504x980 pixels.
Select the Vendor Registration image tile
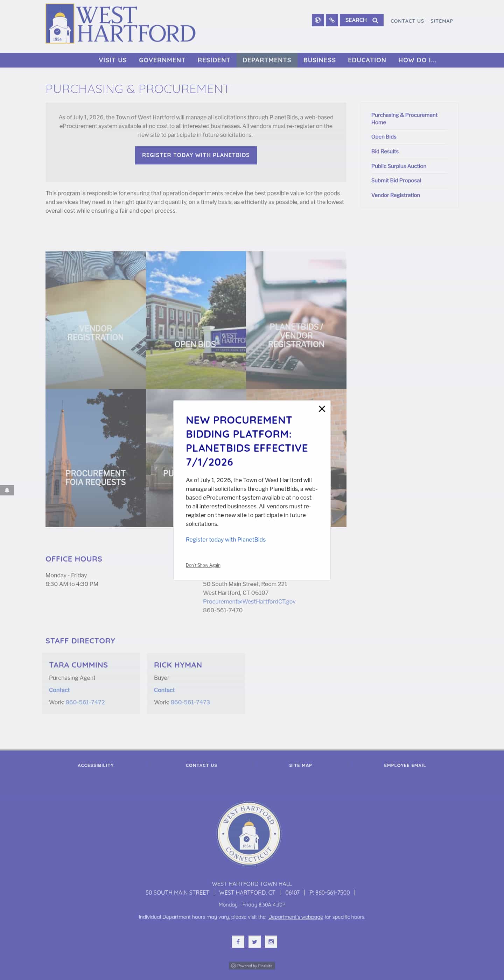[96, 320]
